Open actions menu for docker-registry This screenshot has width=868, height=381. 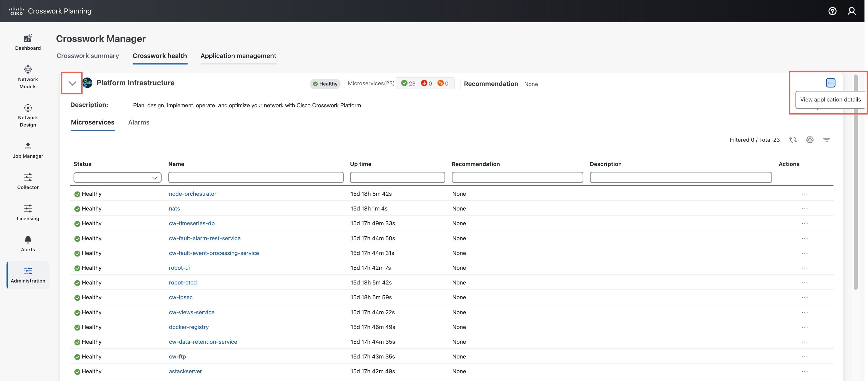(805, 327)
